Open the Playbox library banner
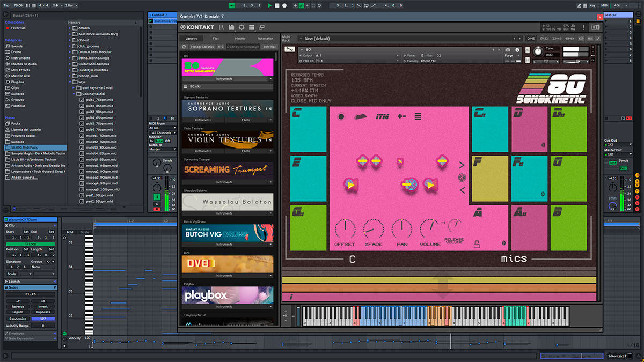The width and height of the screenshot is (644, 362). coord(228,295)
